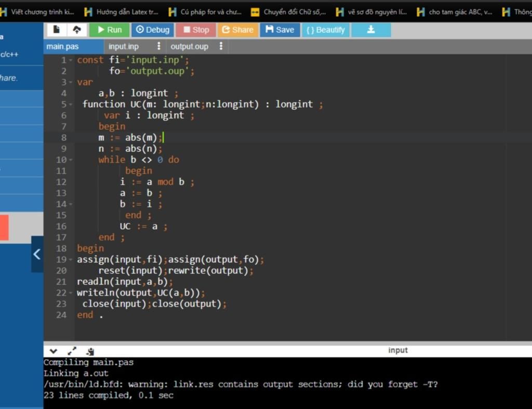Open the input.inp file options menu
Viewport: 532px width, 409px height.
[x=158, y=46]
